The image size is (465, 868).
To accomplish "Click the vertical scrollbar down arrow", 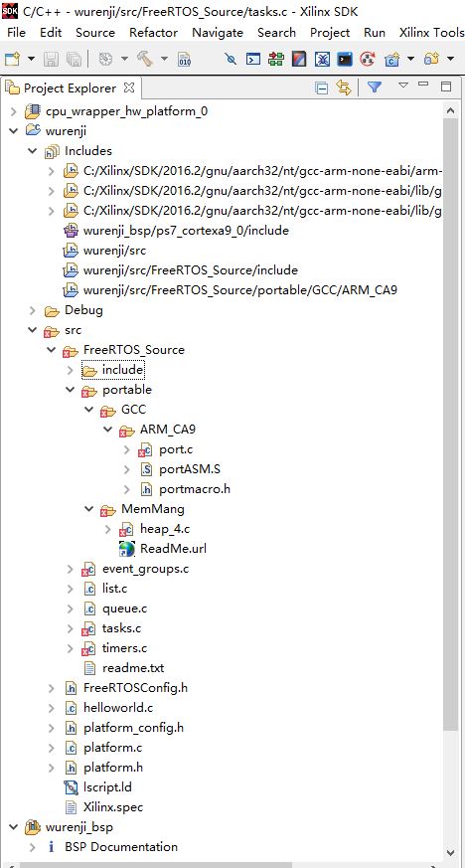I will click(451, 852).
